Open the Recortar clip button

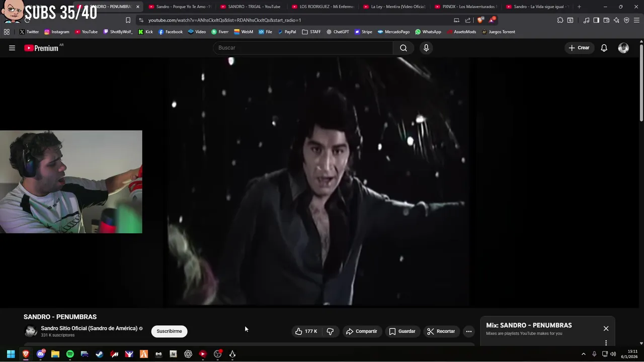click(441, 331)
